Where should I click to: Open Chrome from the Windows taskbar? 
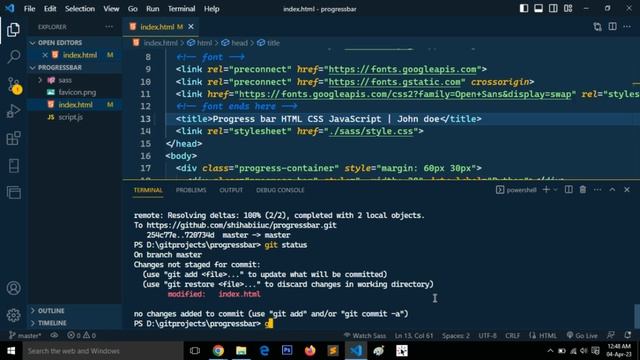(218, 351)
